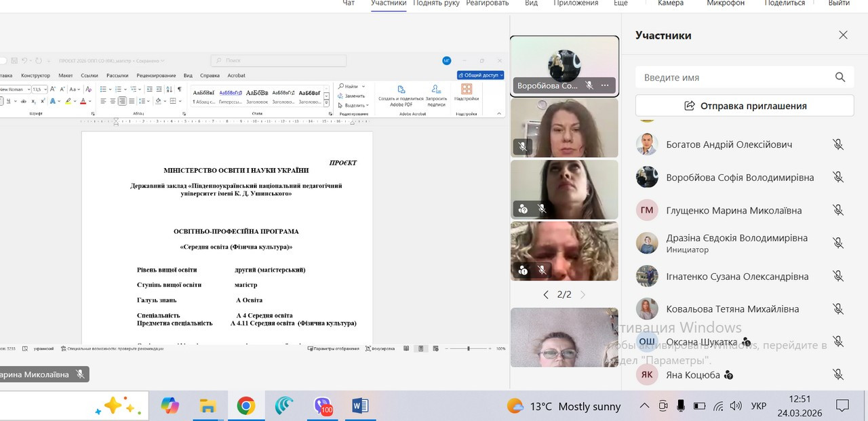Open Google Chrome from the taskbar
Screen dimensions: 868x421
tap(245, 406)
